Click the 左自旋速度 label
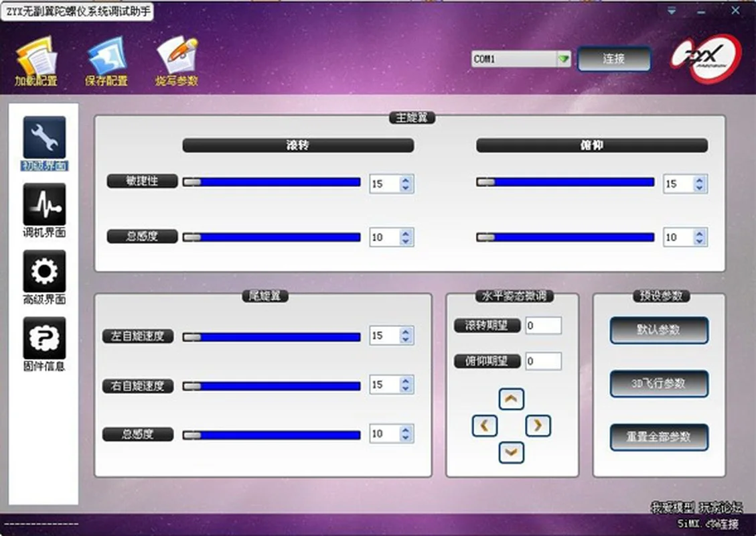Viewport: 756px width, 536px height. (x=138, y=336)
